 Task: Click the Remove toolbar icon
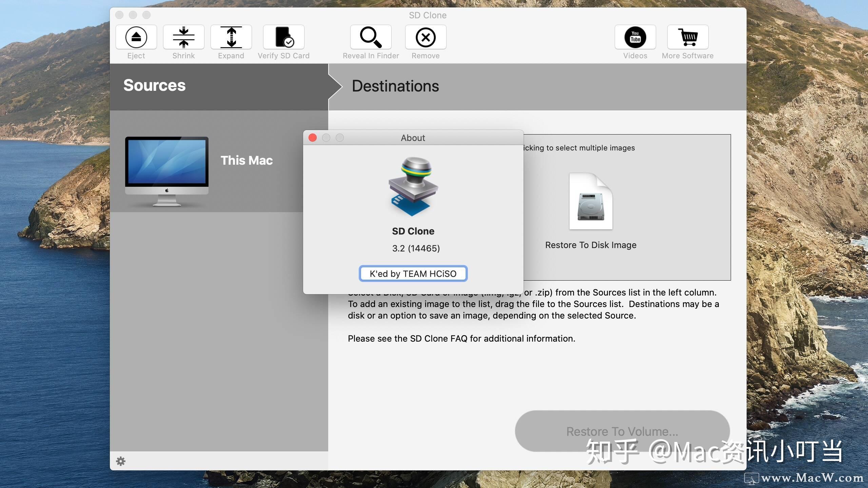(426, 37)
